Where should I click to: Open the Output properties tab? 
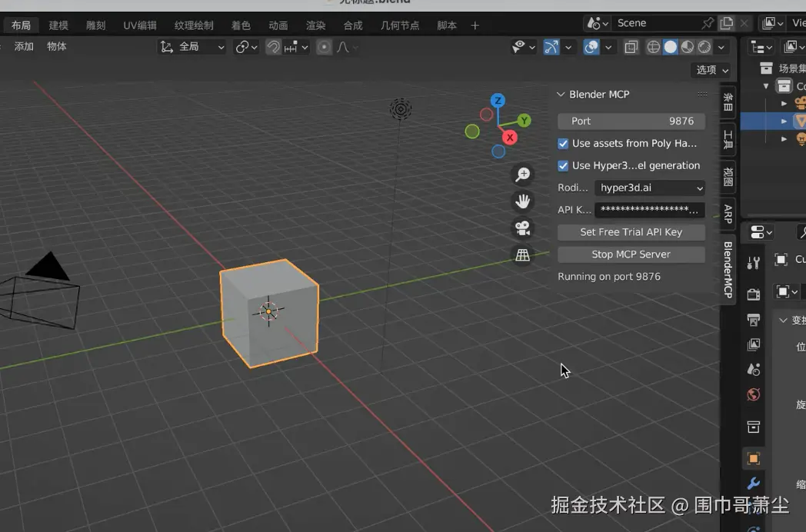(x=754, y=319)
